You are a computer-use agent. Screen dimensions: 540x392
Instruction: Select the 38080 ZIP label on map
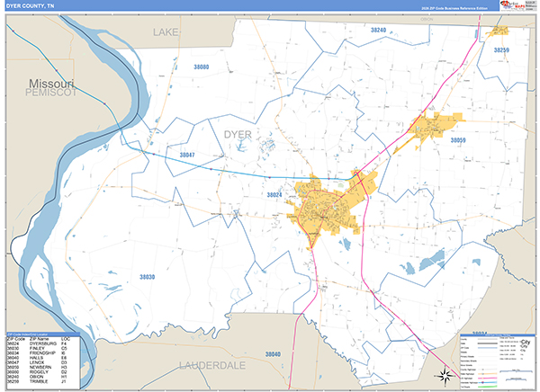point(201,67)
